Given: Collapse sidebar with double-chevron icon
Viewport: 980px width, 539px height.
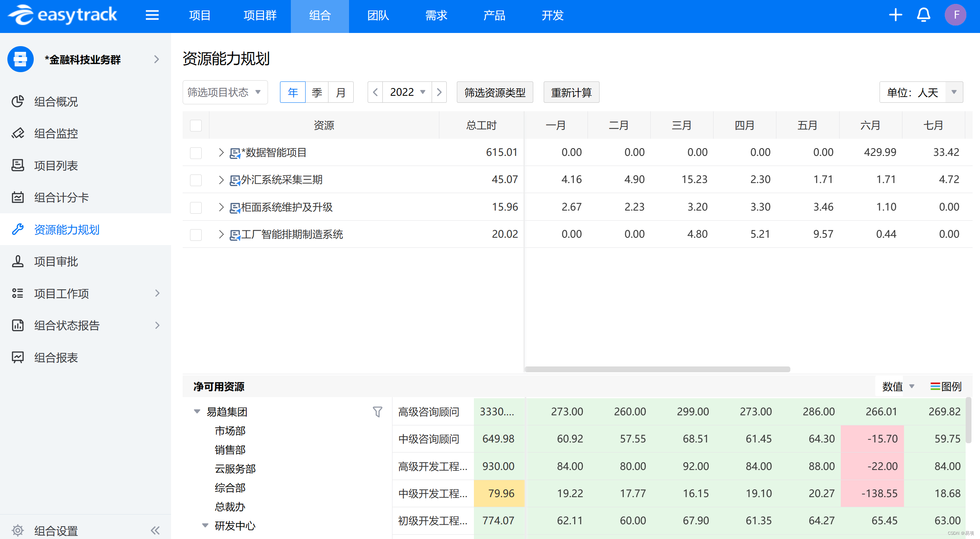Looking at the screenshot, I should click(x=155, y=530).
